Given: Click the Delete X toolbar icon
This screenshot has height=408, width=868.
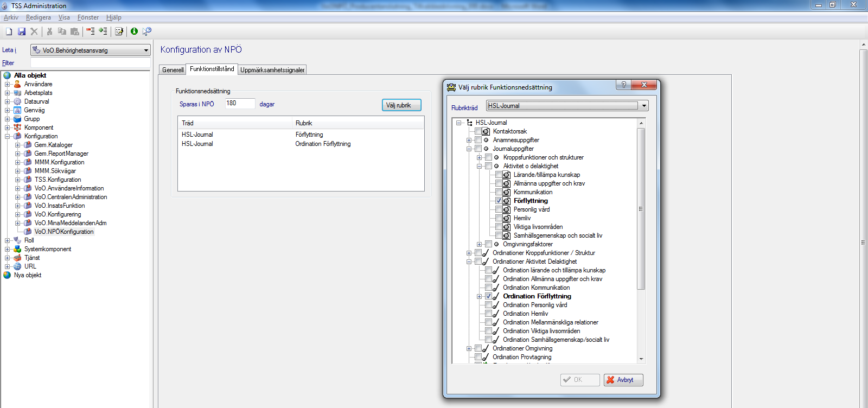Looking at the screenshot, I should (x=34, y=31).
